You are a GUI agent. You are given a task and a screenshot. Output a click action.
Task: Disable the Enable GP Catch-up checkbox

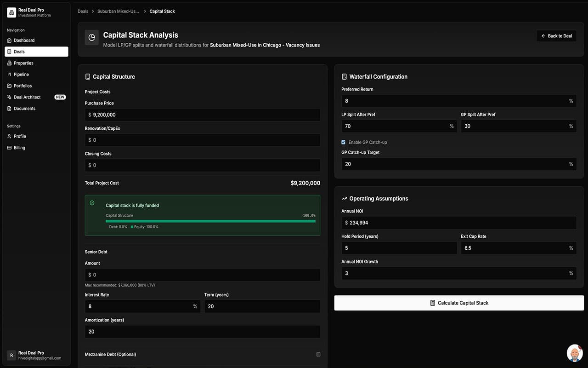[x=343, y=142]
